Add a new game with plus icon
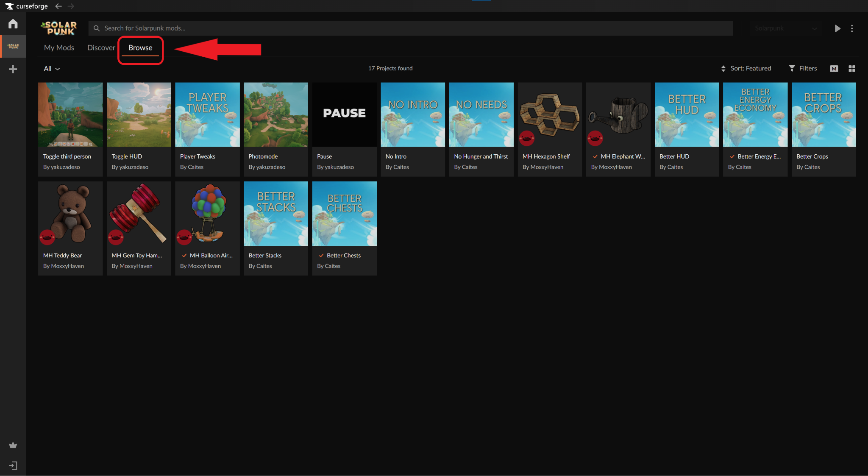This screenshot has width=868, height=476. pyautogui.click(x=13, y=69)
